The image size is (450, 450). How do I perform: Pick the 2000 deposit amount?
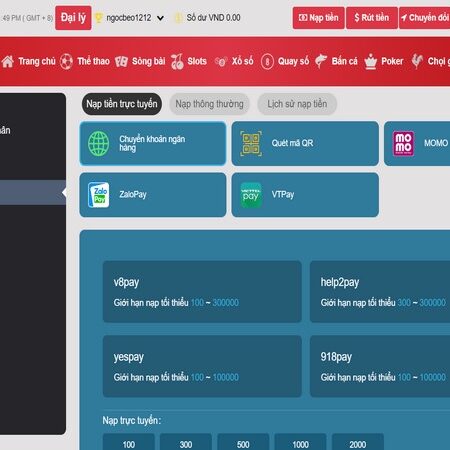coord(358,442)
